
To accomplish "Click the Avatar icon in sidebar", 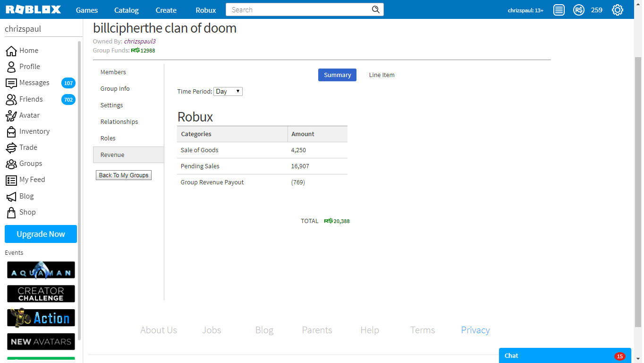I will pos(11,115).
